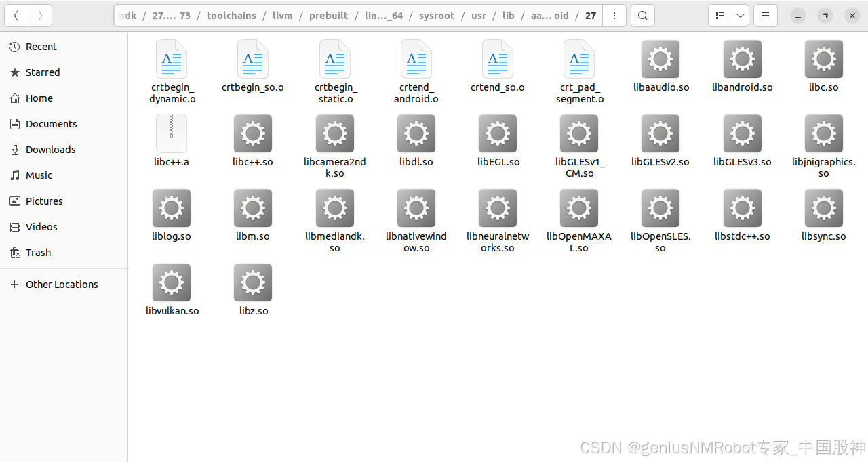Select the libvulkan.so file icon
868x462 pixels.
pos(172,289)
